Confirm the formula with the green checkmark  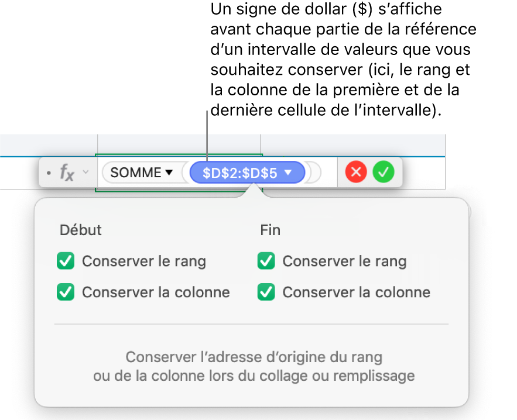384,173
